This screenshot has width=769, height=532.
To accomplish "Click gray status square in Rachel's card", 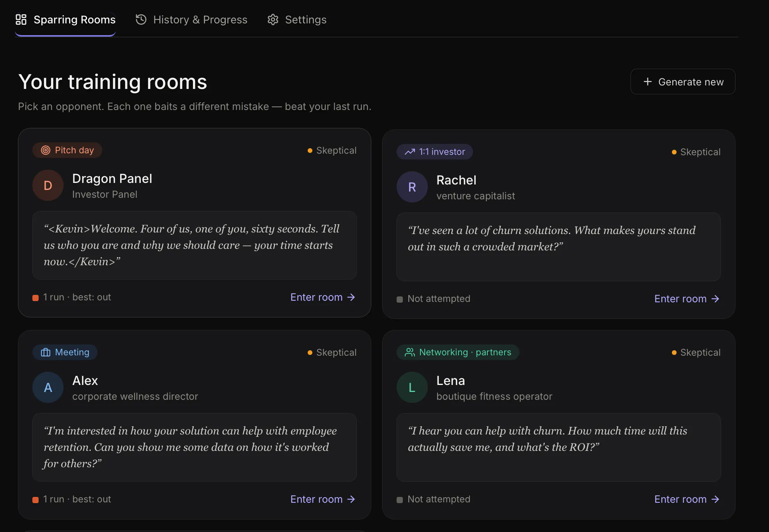I will 400,300.
